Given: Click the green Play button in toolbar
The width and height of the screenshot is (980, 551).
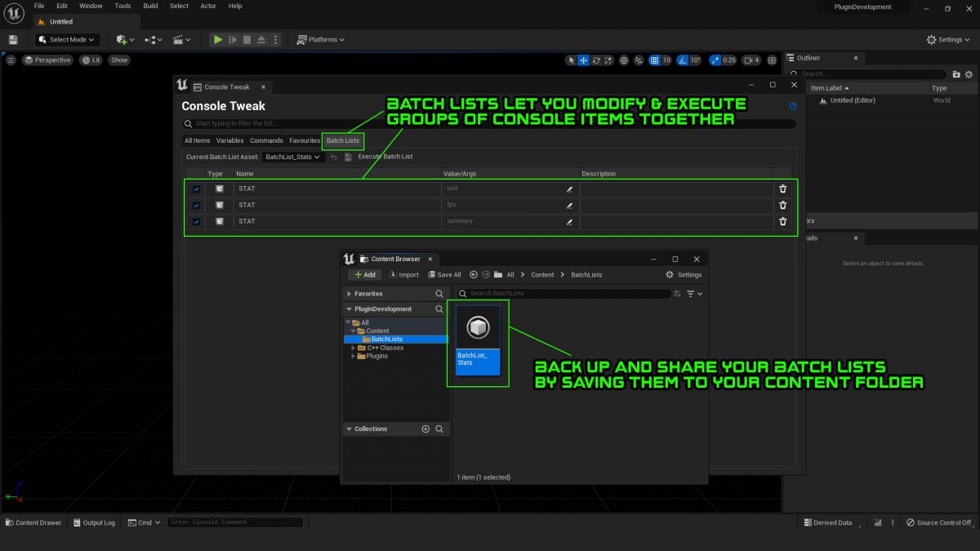Looking at the screenshot, I should click(x=217, y=39).
